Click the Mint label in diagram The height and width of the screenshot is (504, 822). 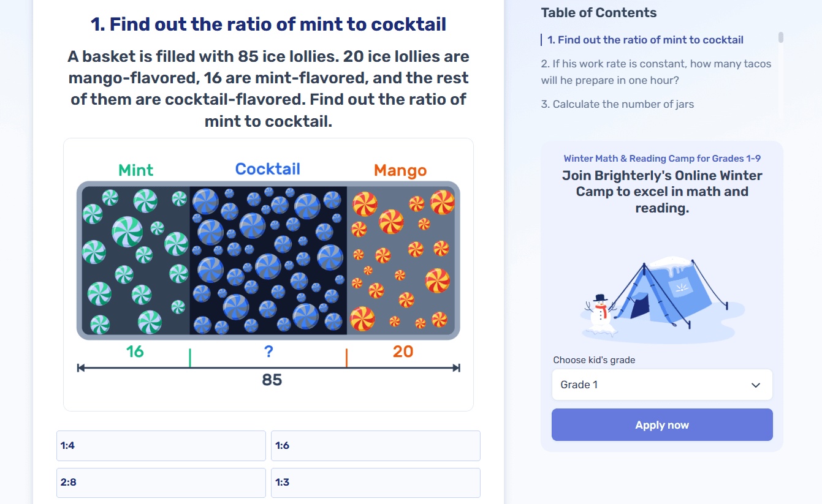(x=136, y=170)
